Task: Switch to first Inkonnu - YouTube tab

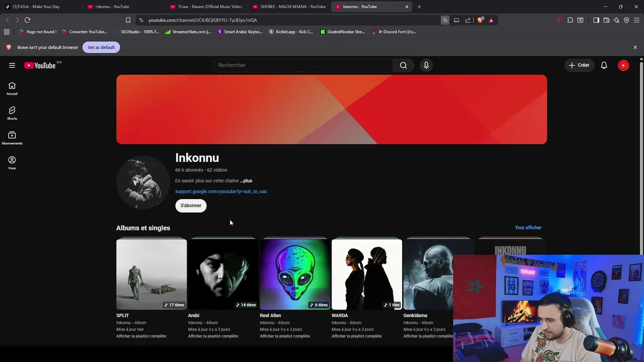Action: coord(124,7)
